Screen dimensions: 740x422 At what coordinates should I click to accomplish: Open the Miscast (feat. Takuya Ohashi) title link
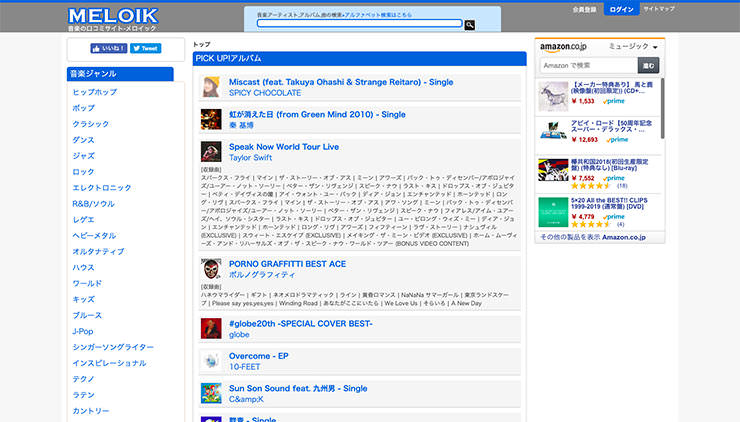pyautogui.click(x=341, y=82)
